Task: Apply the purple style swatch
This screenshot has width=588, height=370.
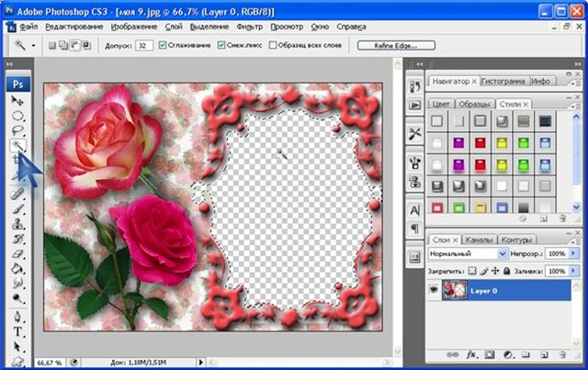Action: tap(459, 141)
